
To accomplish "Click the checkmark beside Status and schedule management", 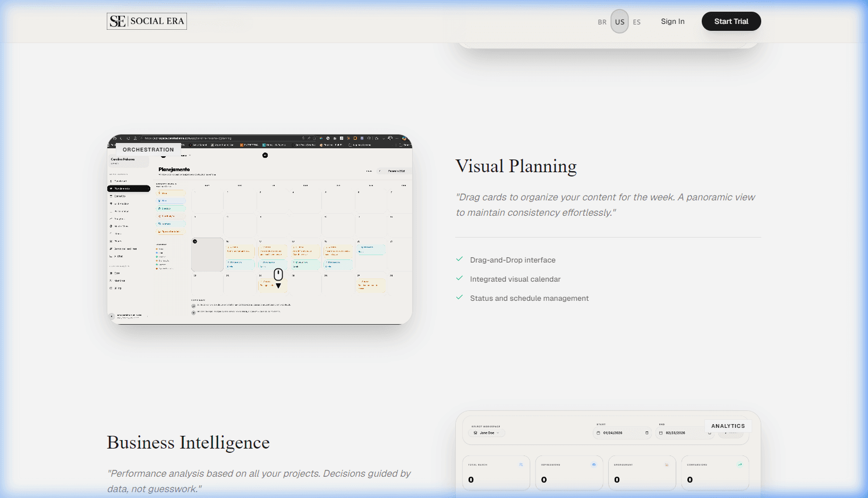I will [x=459, y=298].
